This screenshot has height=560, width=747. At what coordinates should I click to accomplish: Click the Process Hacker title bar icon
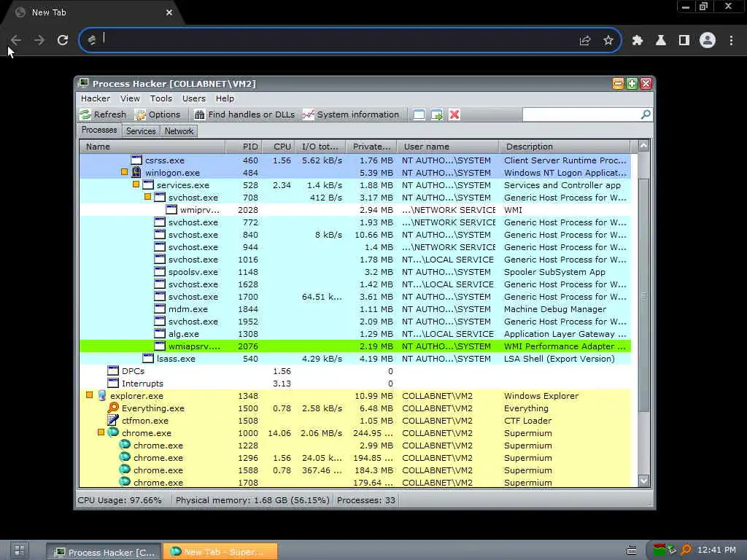[x=83, y=83]
